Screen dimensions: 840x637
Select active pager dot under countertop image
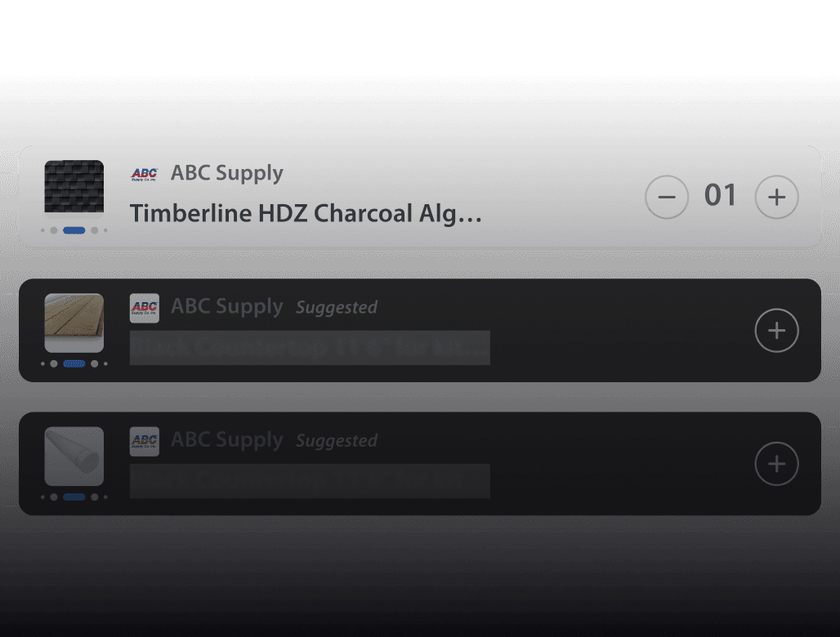74,363
